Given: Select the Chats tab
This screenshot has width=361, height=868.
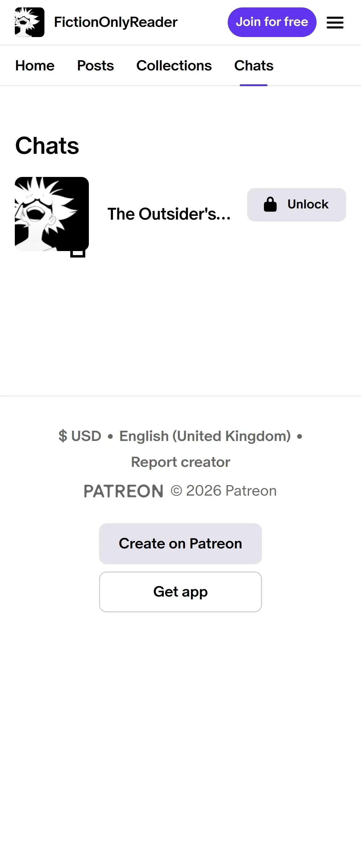Looking at the screenshot, I should [254, 66].
